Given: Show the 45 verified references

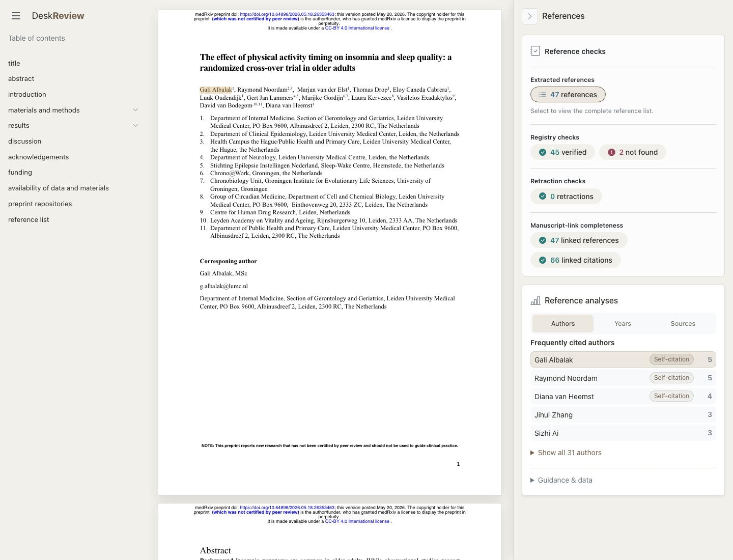Looking at the screenshot, I should point(562,152).
